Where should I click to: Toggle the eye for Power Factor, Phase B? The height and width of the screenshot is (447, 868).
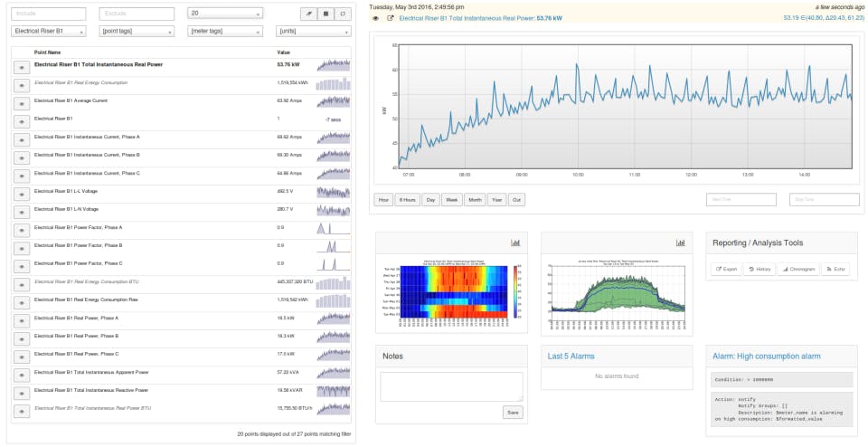tap(22, 248)
